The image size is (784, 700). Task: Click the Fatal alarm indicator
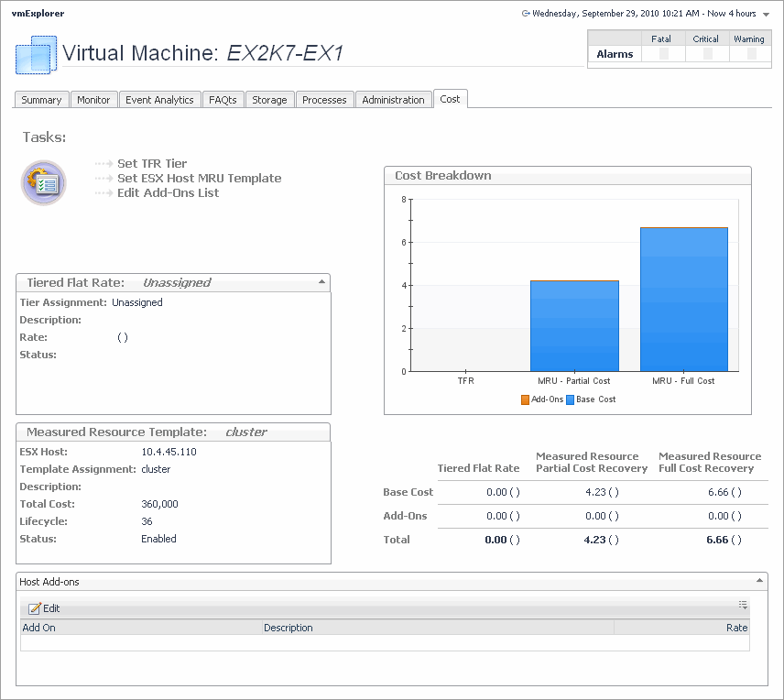tap(664, 54)
